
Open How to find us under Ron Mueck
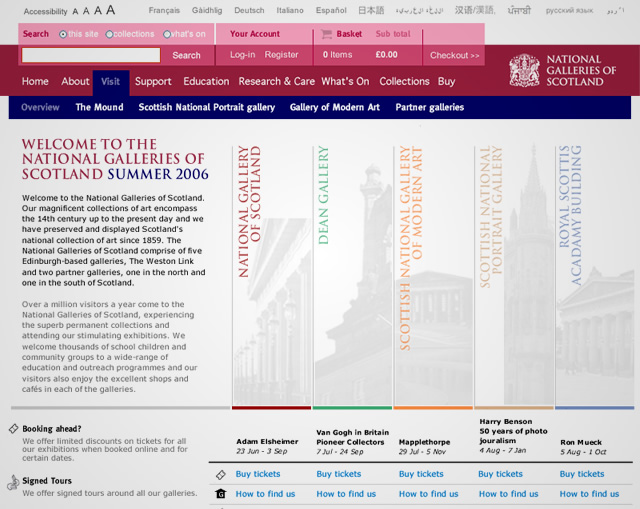pos(589,494)
